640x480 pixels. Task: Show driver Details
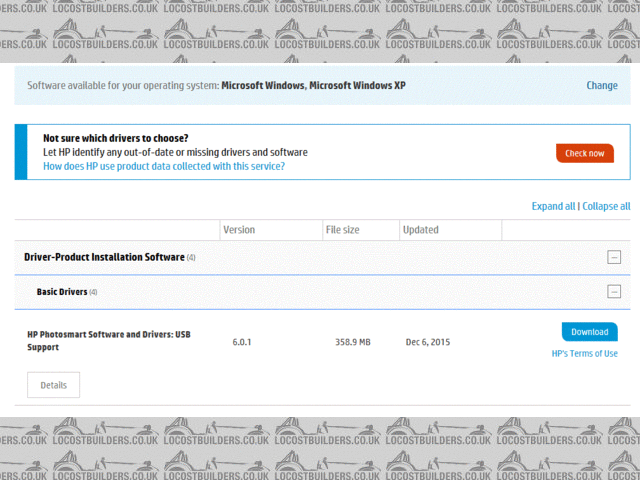(53, 385)
